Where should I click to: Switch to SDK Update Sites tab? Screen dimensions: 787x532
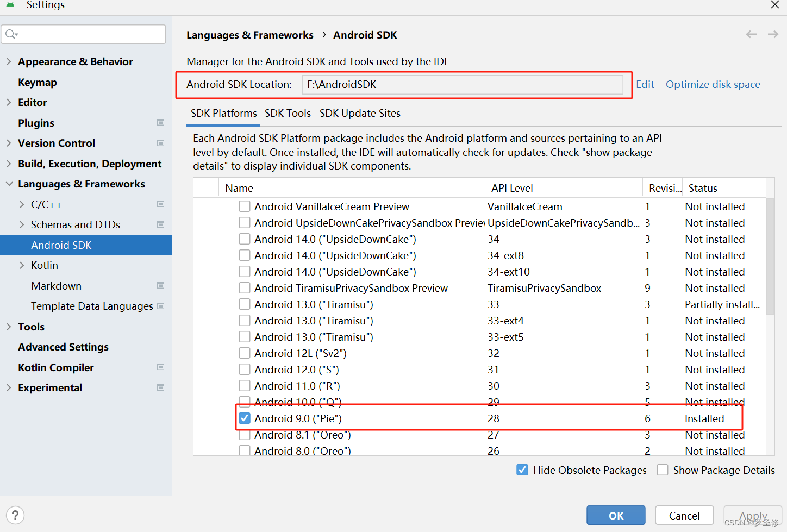360,113
